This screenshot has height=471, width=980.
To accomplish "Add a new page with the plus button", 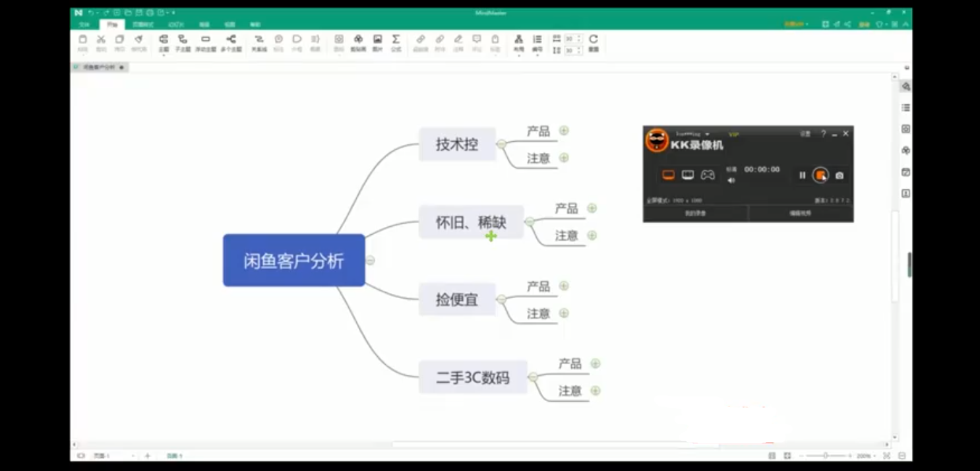I will coord(148,456).
